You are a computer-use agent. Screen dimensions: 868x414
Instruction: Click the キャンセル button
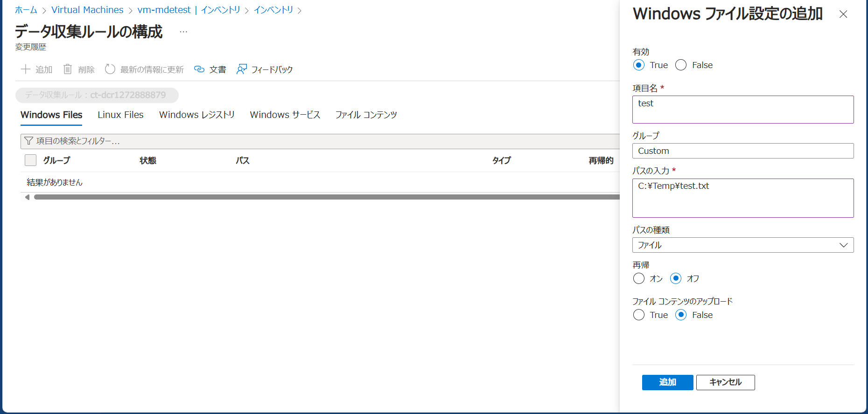click(x=725, y=382)
